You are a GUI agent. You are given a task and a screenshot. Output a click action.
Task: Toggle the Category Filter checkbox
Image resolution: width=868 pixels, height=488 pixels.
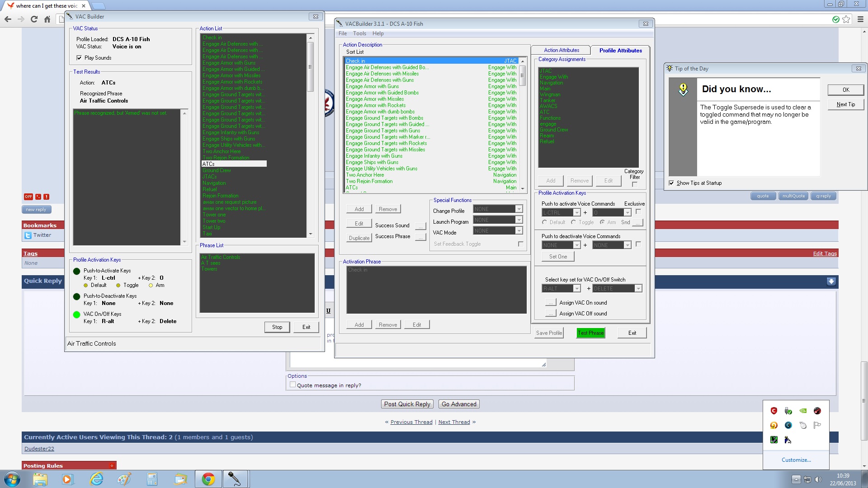tap(635, 184)
